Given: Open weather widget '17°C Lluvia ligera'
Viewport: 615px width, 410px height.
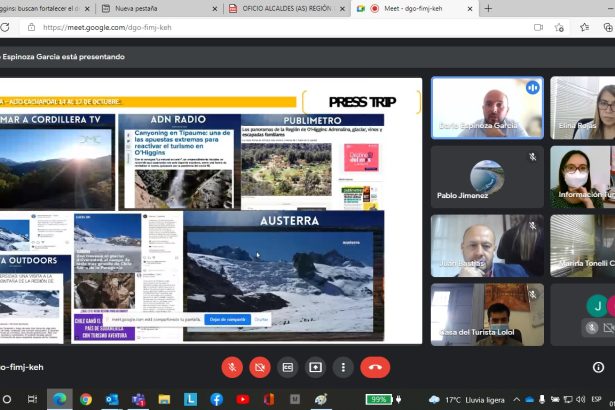Looking at the screenshot, I should (467, 400).
